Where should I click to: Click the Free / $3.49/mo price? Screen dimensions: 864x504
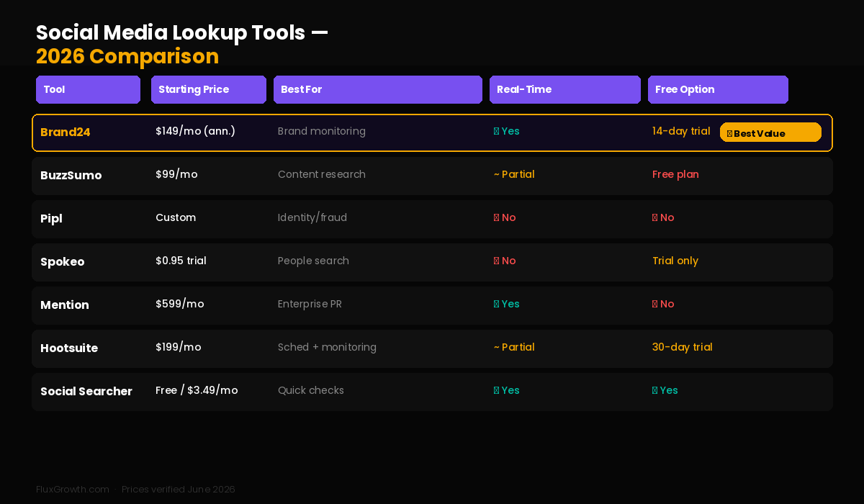(197, 390)
